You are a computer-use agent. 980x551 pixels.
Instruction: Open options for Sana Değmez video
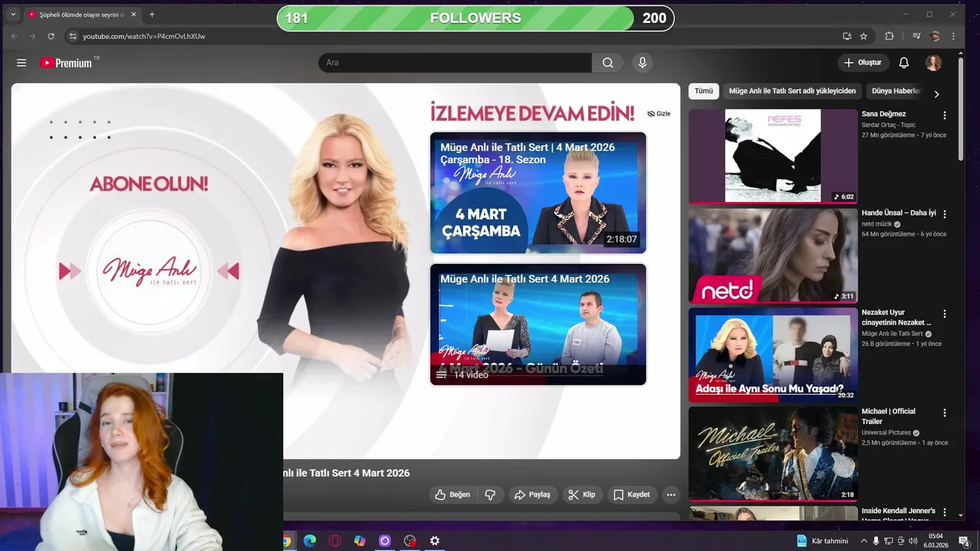pyautogui.click(x=944, y=116)
